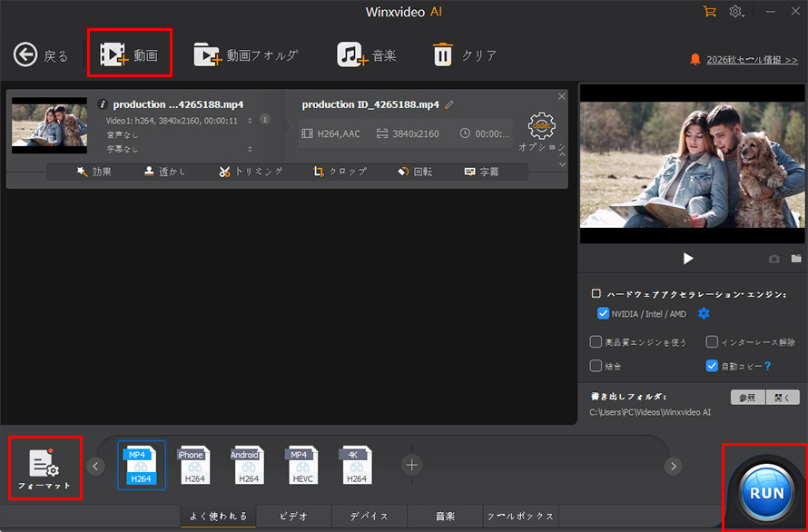Toggle the 自動コピー checkbox

[x=712, y=366]
